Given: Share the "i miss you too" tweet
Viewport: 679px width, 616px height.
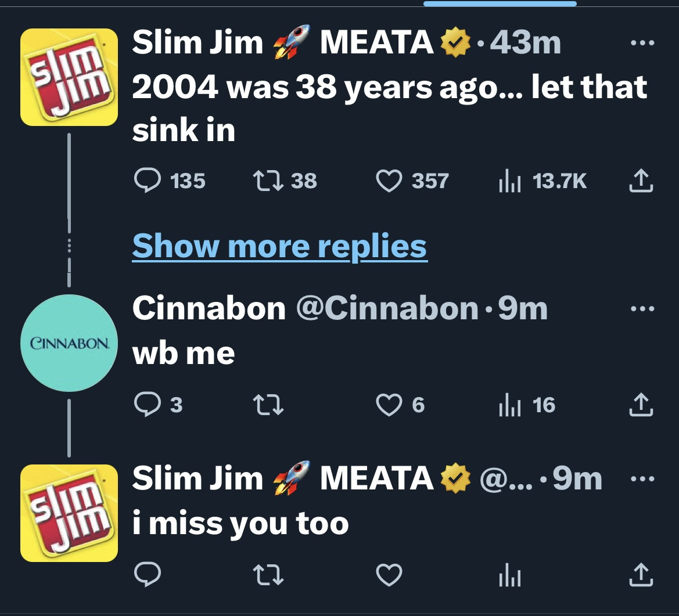Looking at the screenshot, I should click(x=641, y=575).
